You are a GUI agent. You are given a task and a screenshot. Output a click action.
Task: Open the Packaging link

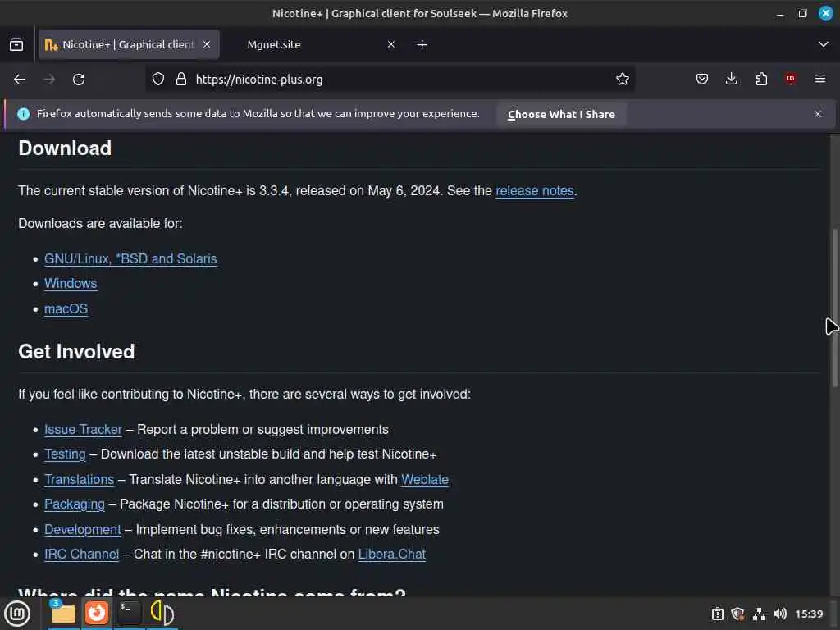click(x=75, y=504)
